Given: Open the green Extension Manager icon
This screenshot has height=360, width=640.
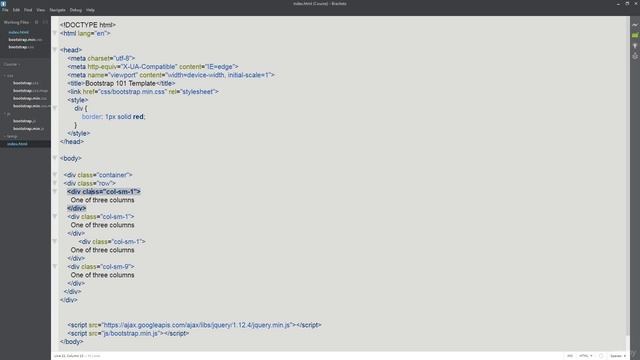Looking at the screenshot, I should tap(635, 36).
